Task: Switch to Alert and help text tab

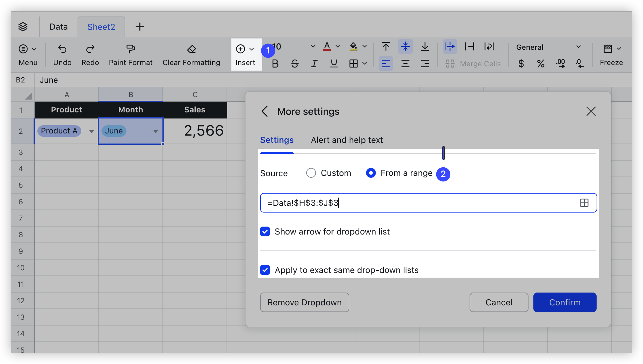Action: point(346,140)
